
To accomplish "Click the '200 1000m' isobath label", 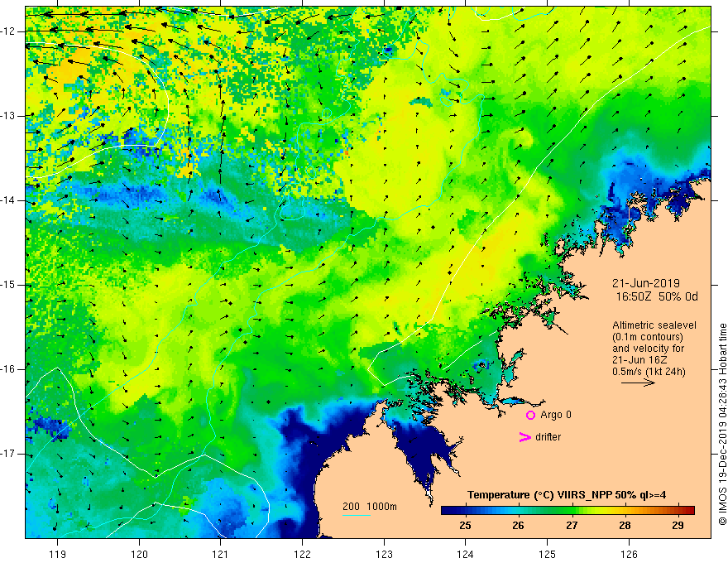I will tap(370, 507).
